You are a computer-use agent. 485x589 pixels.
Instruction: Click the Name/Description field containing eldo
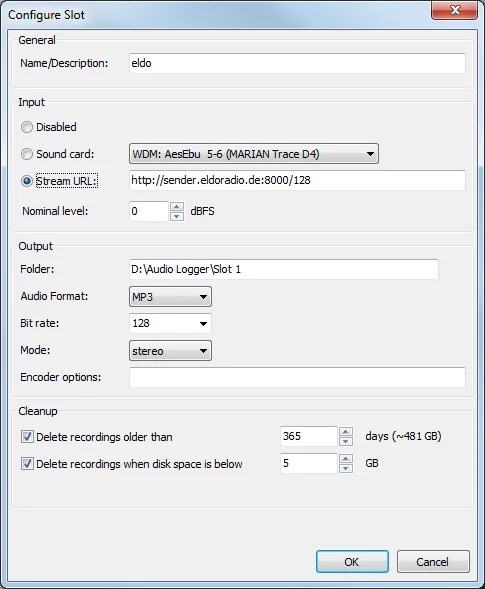pos(297,63)
